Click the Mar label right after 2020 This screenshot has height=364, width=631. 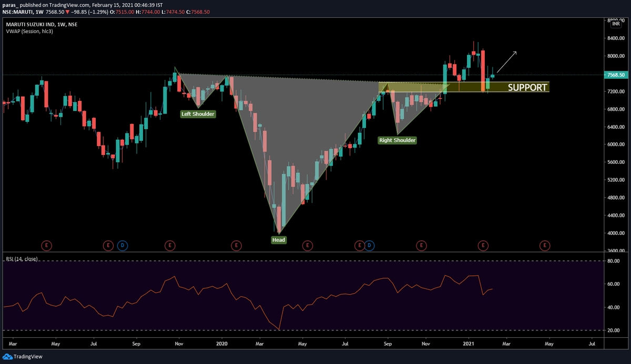point(259,345)
